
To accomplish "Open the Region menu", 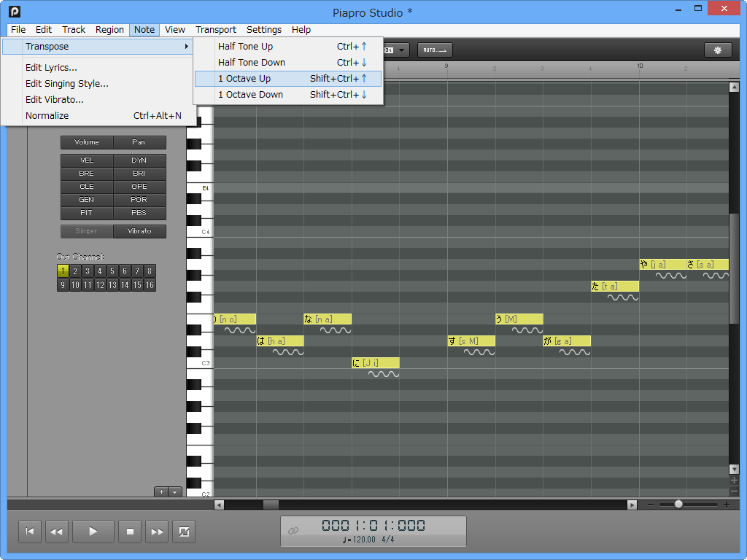I will click(109, 29).
